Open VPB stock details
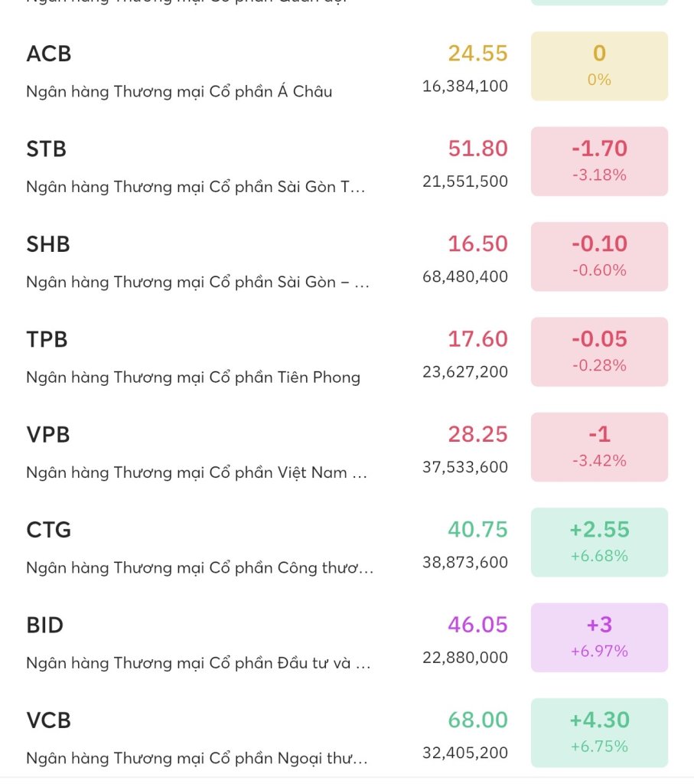The width and height of the screenshot is (694, 784). [x=230, y=452]
